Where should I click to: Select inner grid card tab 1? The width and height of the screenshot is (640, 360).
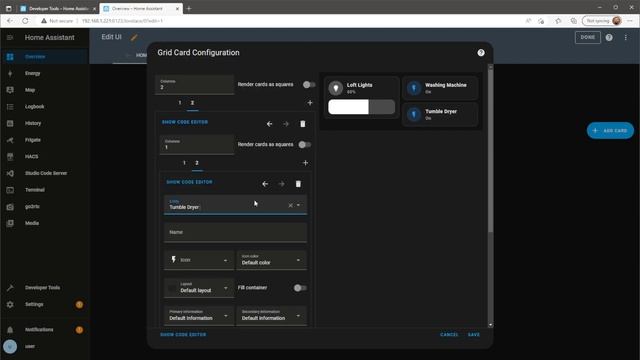click(184, 163)
